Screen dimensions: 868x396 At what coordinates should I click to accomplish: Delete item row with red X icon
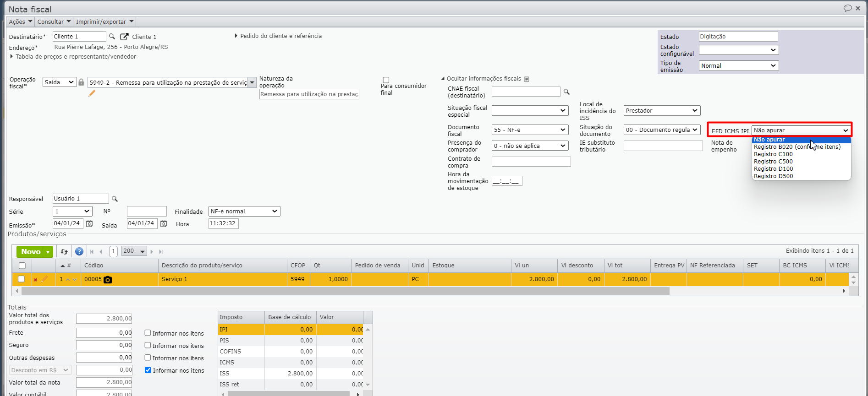pyautogui.click(x=35, y=280)
